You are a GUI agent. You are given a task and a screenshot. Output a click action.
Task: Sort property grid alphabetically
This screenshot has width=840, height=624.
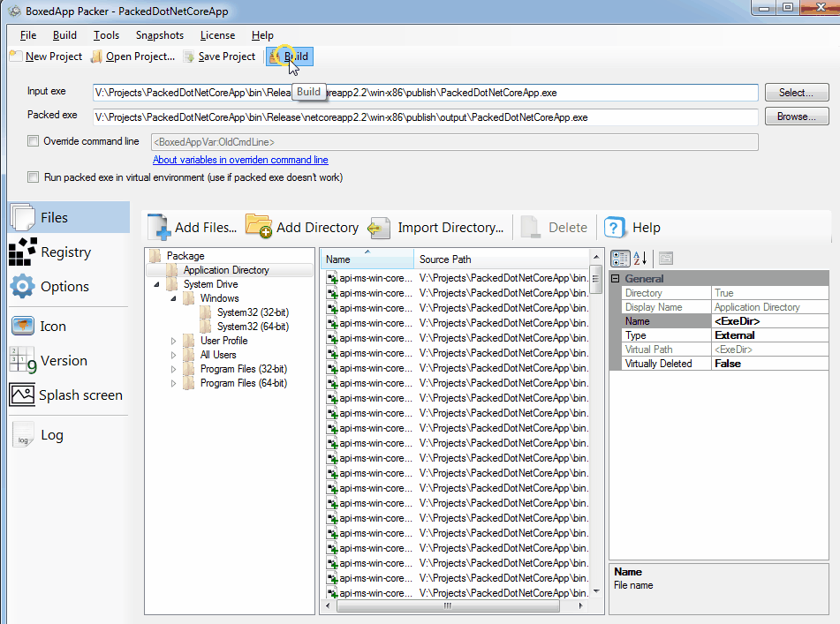(x=640, y=259)
